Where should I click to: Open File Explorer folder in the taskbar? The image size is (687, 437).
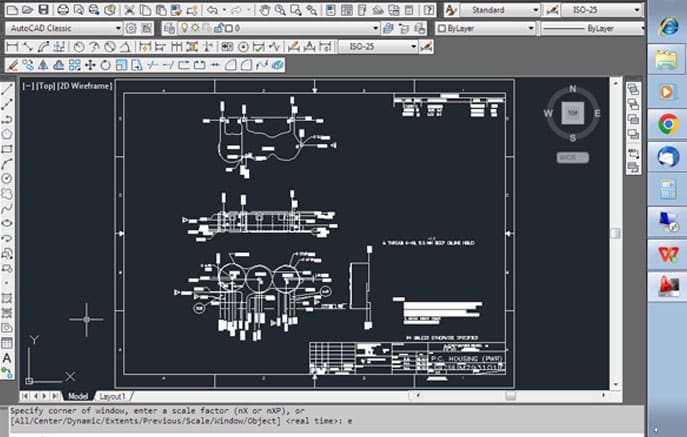pyautogui.click(x=667, y=60)
